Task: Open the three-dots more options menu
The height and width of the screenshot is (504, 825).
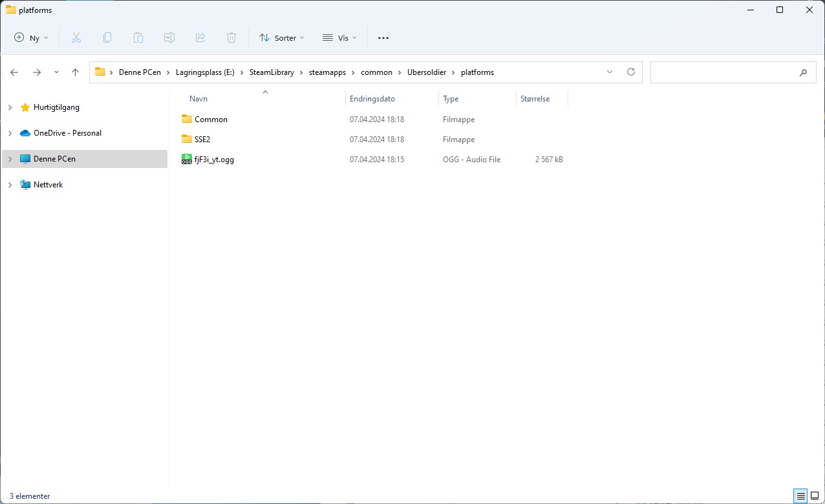Action: [x=383, y=38]
